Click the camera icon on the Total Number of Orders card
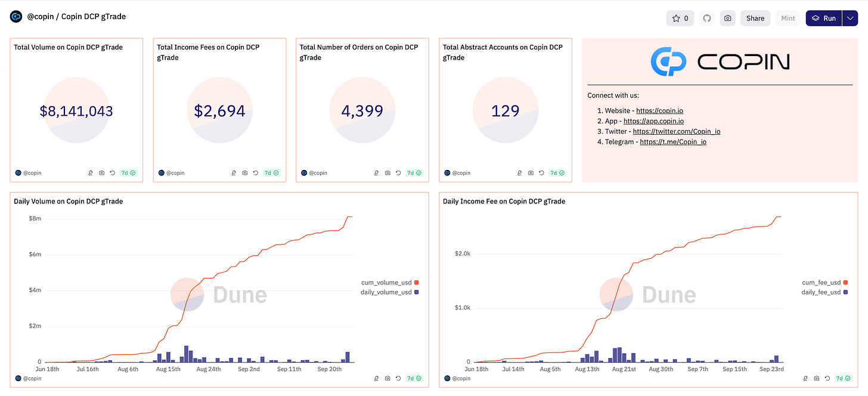Image resolution: width=868 pixels, height=396 pixels. click(x=387, y=173)
